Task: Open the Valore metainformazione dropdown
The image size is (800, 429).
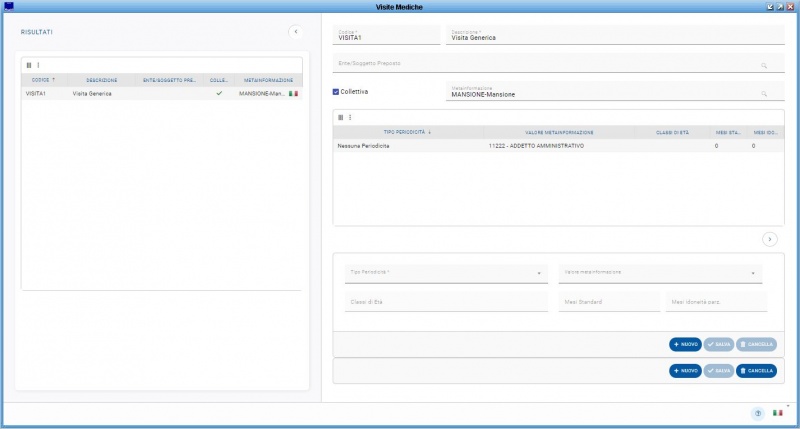Action: coord(660,273)
